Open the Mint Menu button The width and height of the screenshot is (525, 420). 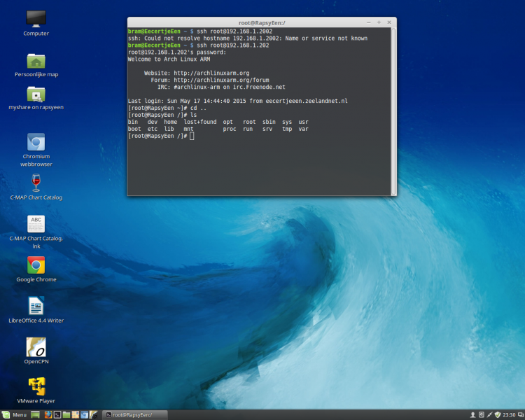15,415
